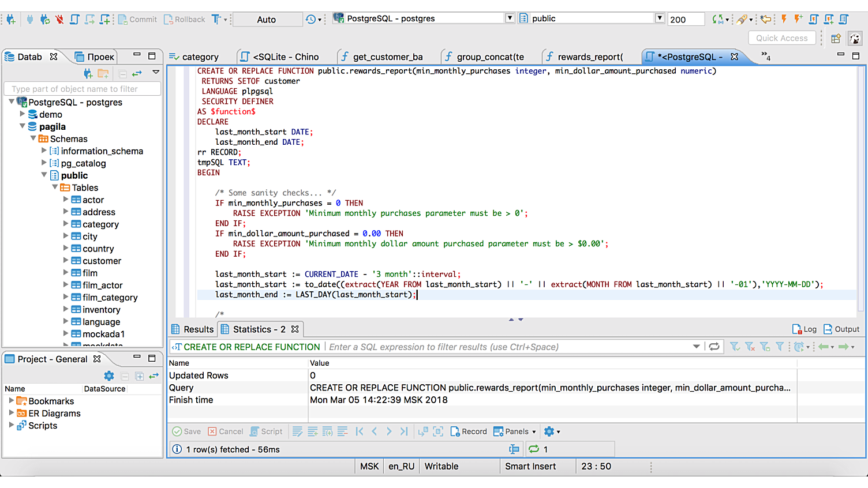Collapse the pagila database node

[x=23, y=126]
